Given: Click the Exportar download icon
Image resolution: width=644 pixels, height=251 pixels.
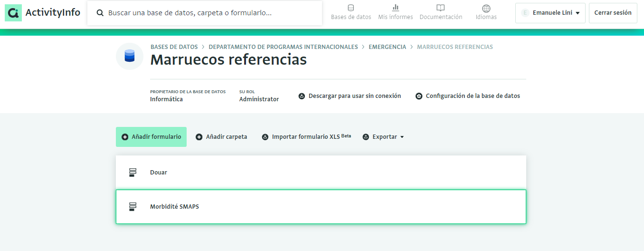Looking at the screenshot, I should (x=366, y=137).
